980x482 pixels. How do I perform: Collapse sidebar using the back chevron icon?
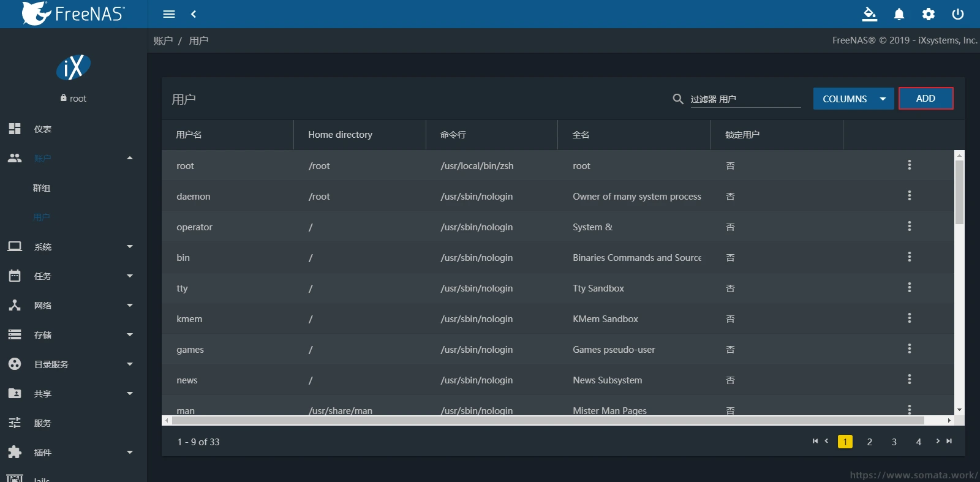coord(194,14)
